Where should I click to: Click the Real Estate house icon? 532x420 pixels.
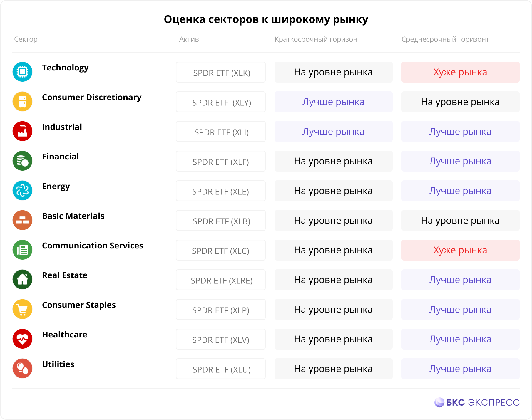point(22,279)
